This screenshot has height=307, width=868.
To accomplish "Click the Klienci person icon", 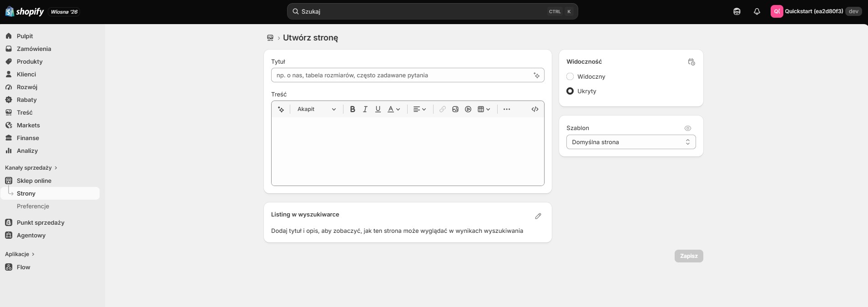I will (x=9, y=74).
